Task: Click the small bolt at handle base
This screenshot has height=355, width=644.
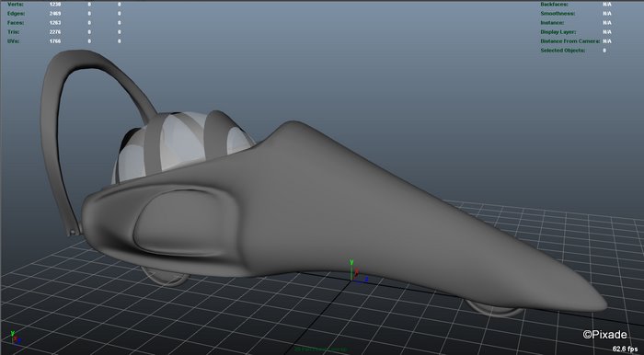Action: [x=73, y=233]
